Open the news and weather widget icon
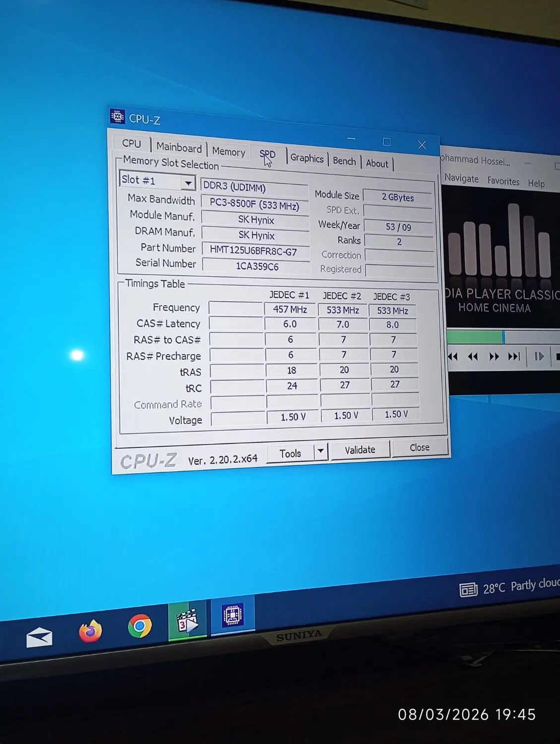The image size is (560, 744). (469, 590)
